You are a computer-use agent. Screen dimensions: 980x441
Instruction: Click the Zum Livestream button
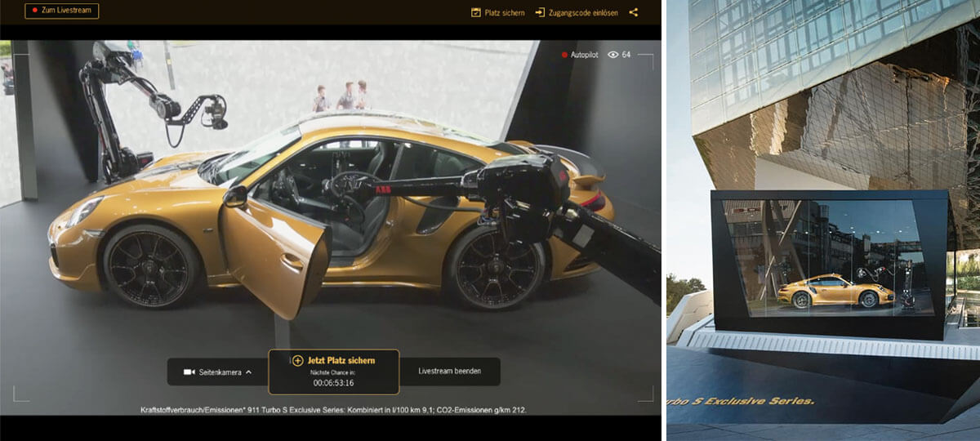pyautogui.click(x=62, y=11)
